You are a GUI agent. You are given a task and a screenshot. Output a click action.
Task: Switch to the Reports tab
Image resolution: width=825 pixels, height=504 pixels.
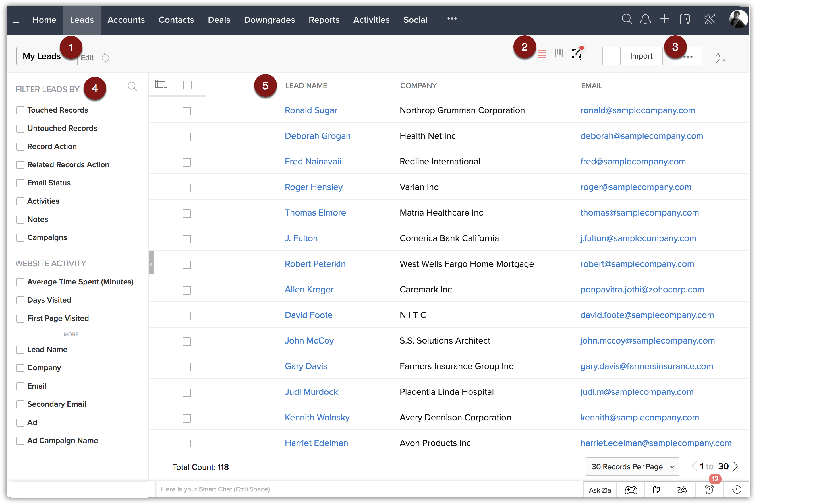(324, 20)
